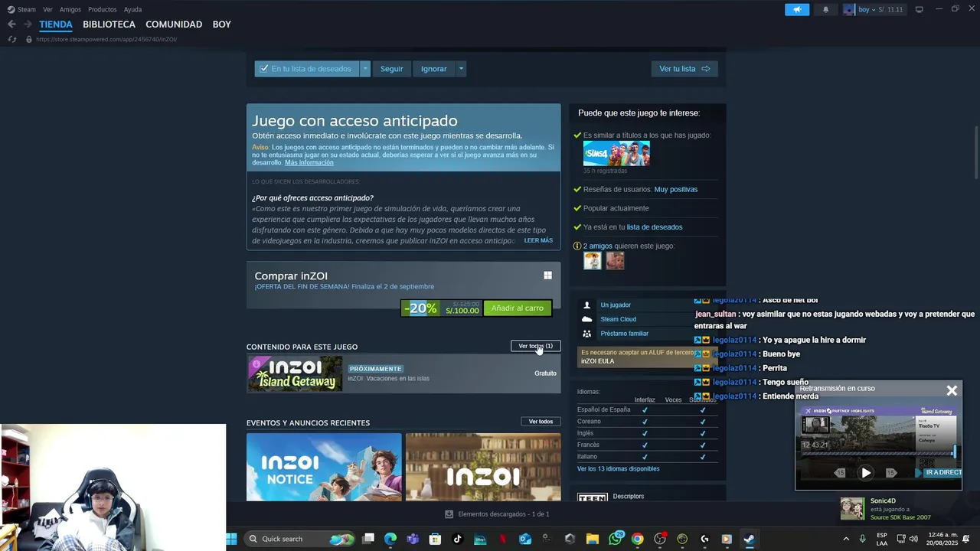980x551 pixels.
Task: Expand wishlist dropdown arrow
Action: click(365, 69)
